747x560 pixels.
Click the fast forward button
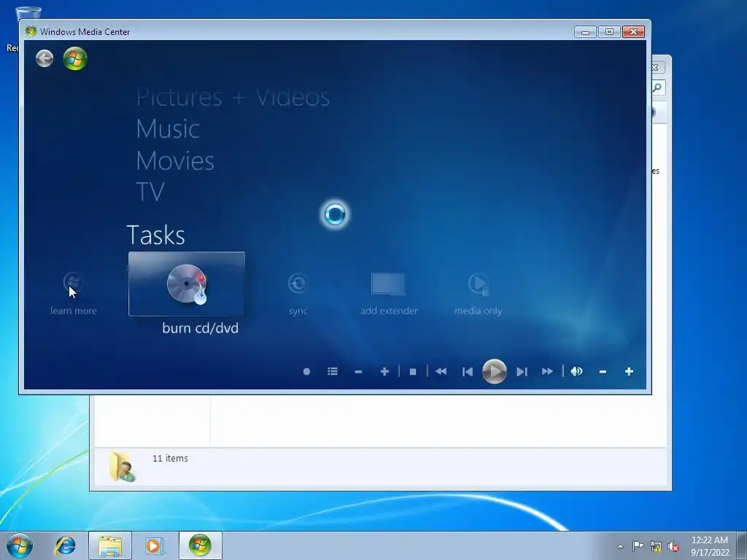(547, 371)
